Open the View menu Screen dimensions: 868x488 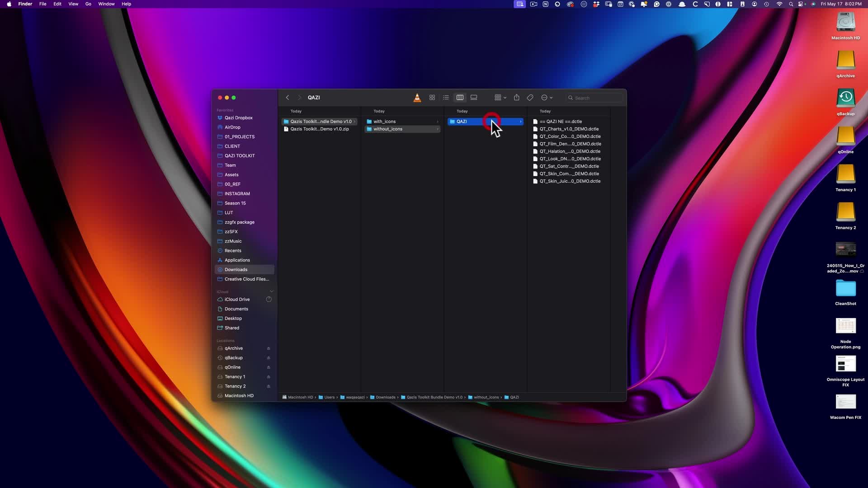coord(73,4)
